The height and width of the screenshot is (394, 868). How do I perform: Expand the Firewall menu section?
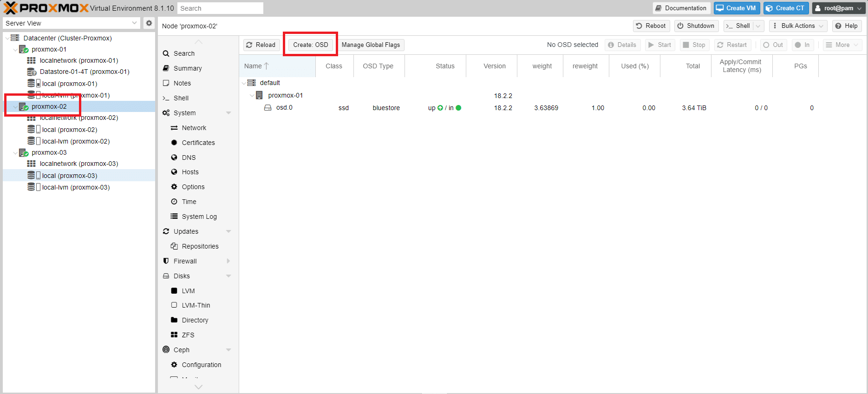228,261
